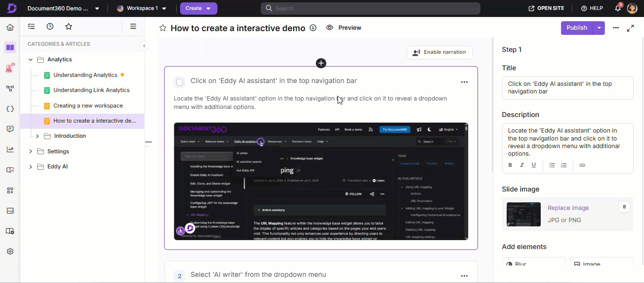This screenshot has height=283, width=644.
Task: Click into the step Title field
Action: 567,88
